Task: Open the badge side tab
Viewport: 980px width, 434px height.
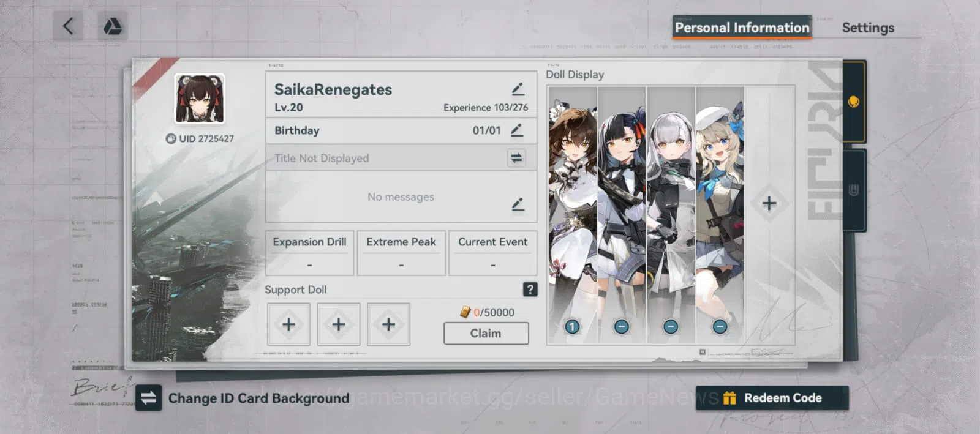Action: [854, 191]
